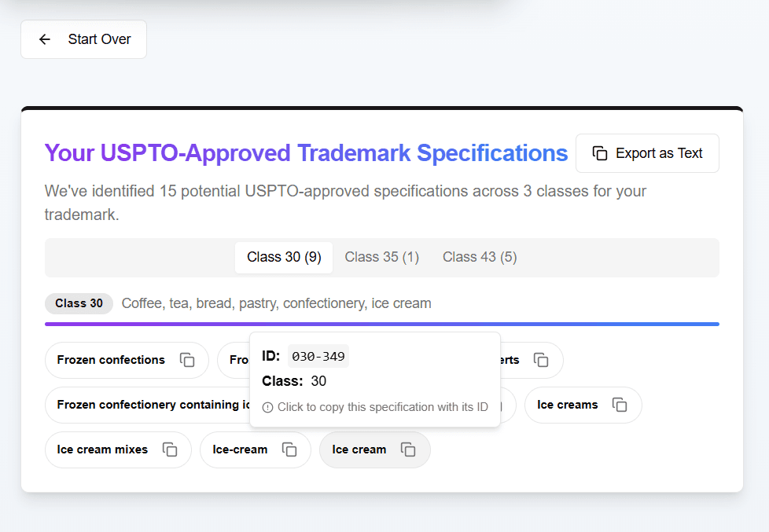
Task: Click the copy icon inside the Export as Text button
Action: pyautogui.click(x=599, y=153)
